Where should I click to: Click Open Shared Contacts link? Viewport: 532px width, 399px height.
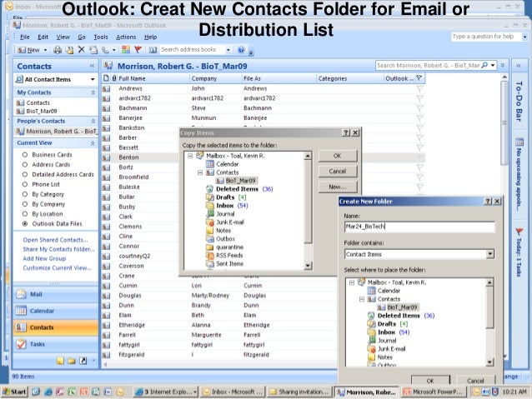55,240
